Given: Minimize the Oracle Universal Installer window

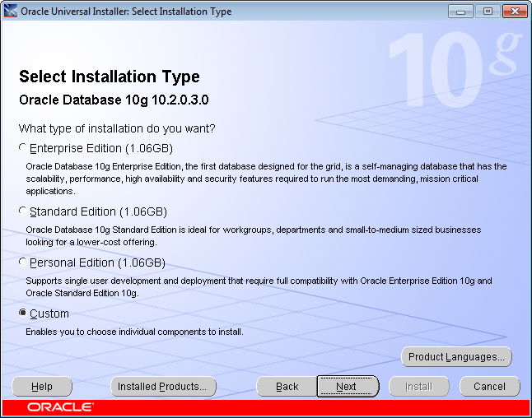Looking at the screenshot, I should coord(460,12).
